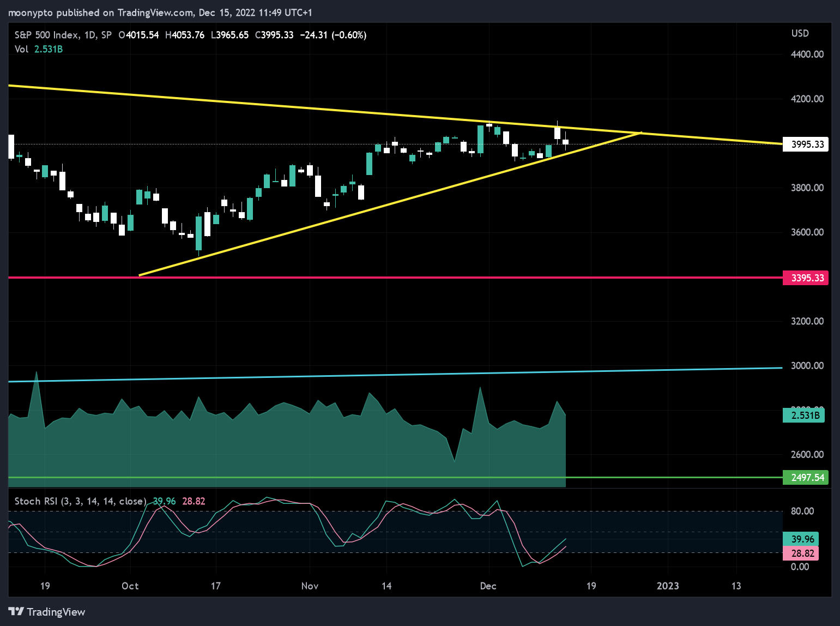
Task: Click the 'Stoch RSI (3, 3, 14, 14, close)' legend
Action: pos(80,501)
